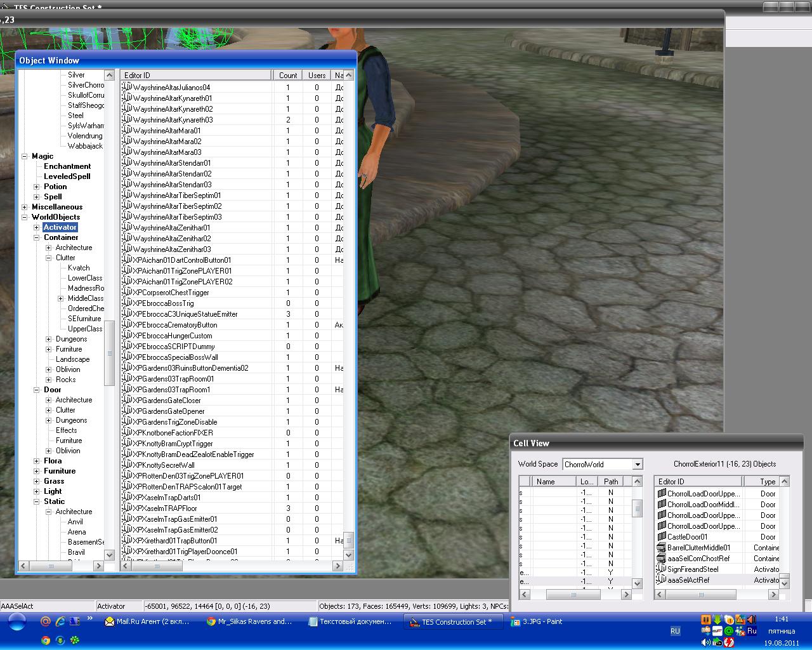812x650 pixels.
Task: Open the World Space dropdown
Action: pos(638,464)
